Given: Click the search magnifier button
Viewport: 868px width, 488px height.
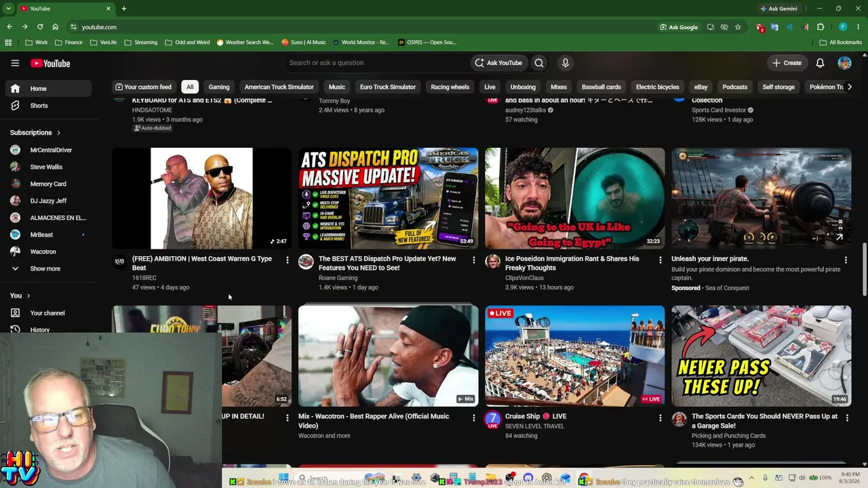Looking at the screenshot, I should pyautogui.click(x=539, y=63).
